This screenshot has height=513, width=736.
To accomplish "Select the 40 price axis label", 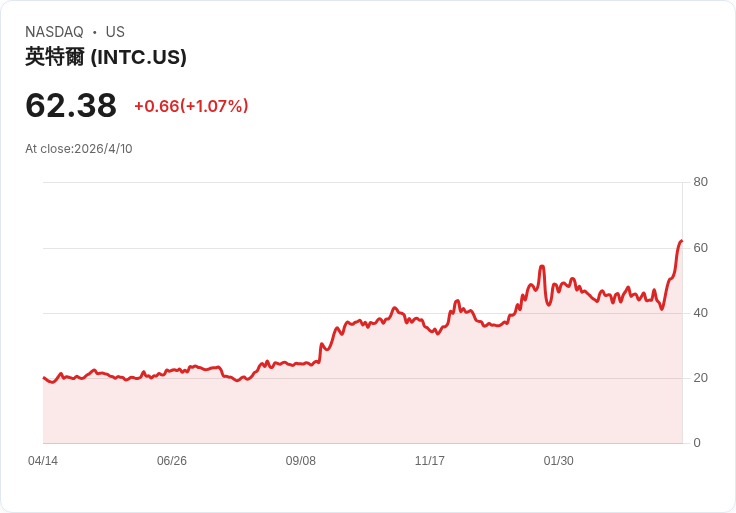I will (701, 313).
